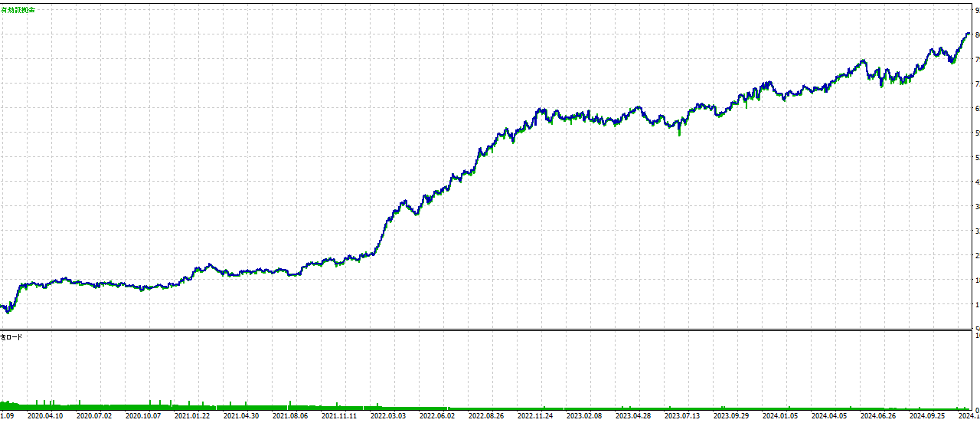This screenshot has width=980, height=423.
Task: Click the 2020.07.02 date label
Action: pyautogui.click(x=94, y=416)
